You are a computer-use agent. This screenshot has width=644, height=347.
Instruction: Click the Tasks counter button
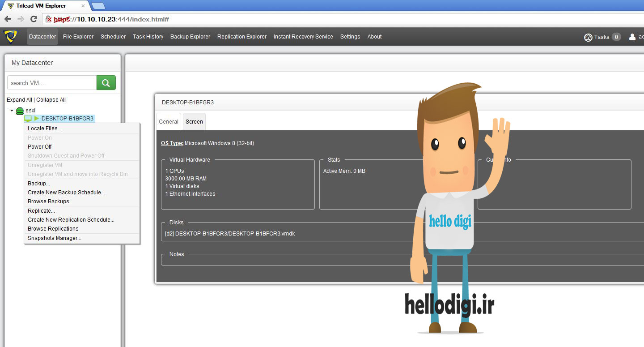click(616, 37)
